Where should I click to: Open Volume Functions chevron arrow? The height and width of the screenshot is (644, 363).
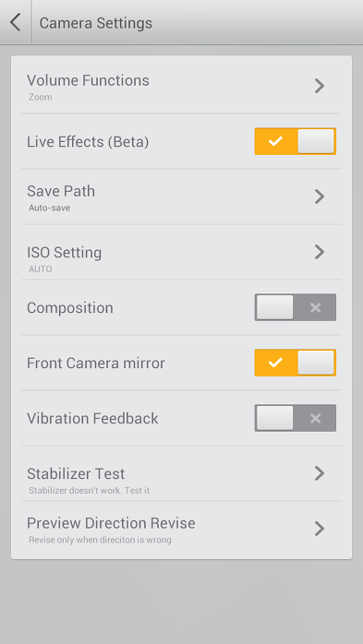(x=320, y=86)
